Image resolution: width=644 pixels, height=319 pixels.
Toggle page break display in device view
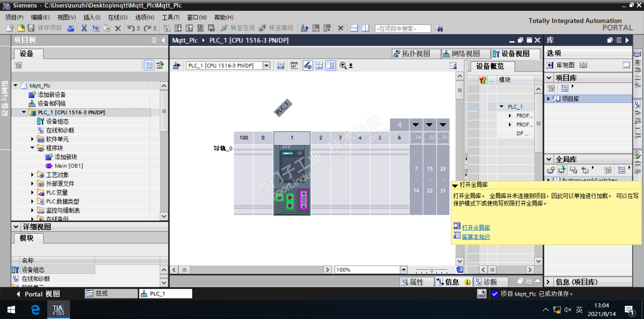(x=319, y=66)
